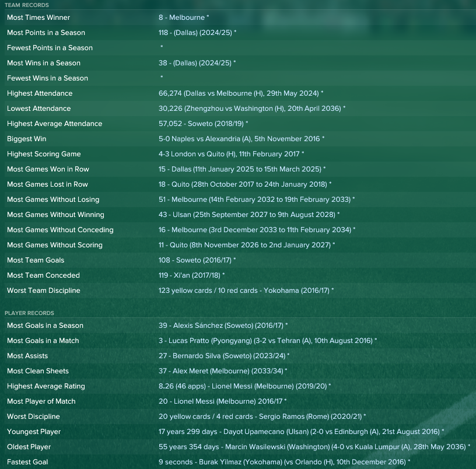
Task: Click Most Goals in a Season label
Action: (x=45, y=325)
